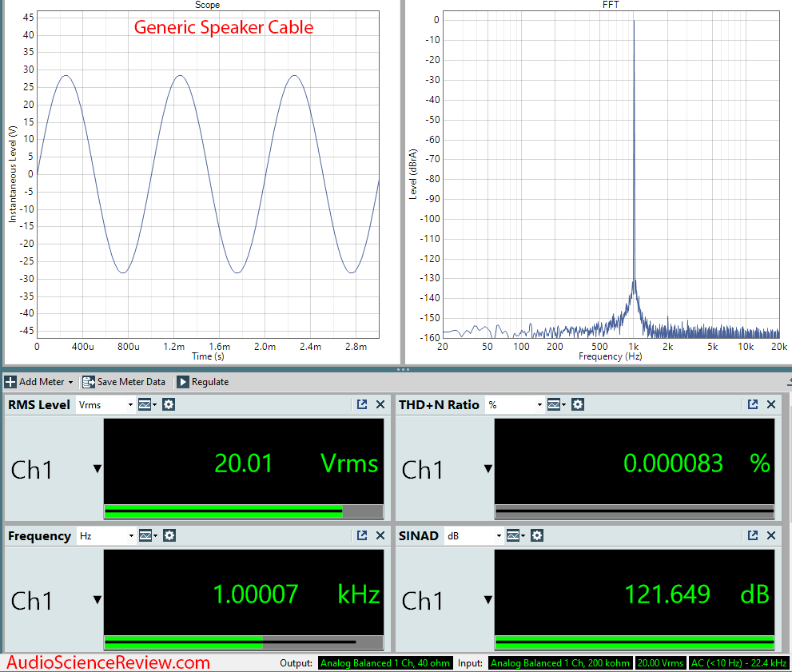
Task: Click the Frequency bar graph
Action: (x=244, y=642)
